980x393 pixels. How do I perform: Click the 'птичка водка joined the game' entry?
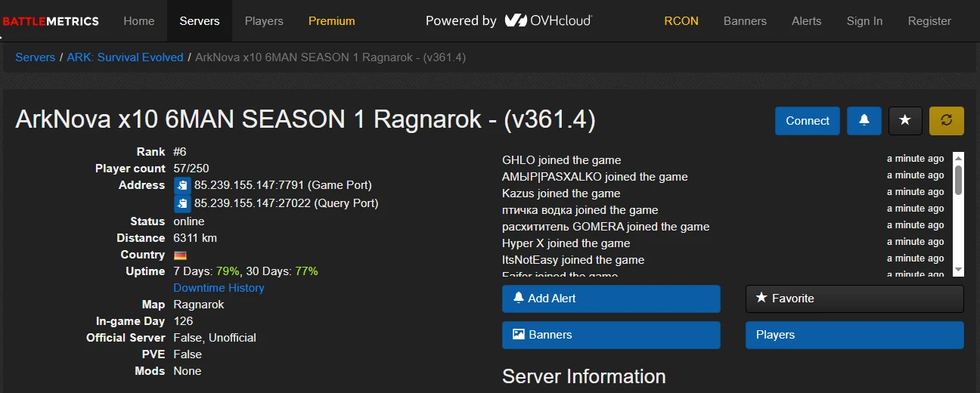click(x=580, y=210)
